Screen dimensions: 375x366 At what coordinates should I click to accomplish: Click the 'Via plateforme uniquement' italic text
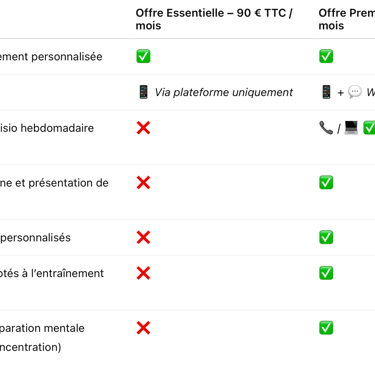coord(224,92)
